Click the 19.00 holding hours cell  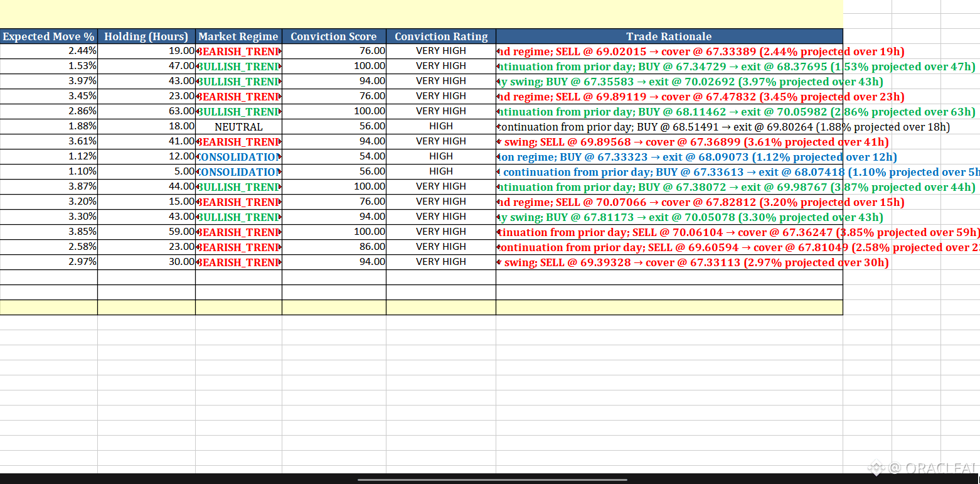tap(146, 51)
